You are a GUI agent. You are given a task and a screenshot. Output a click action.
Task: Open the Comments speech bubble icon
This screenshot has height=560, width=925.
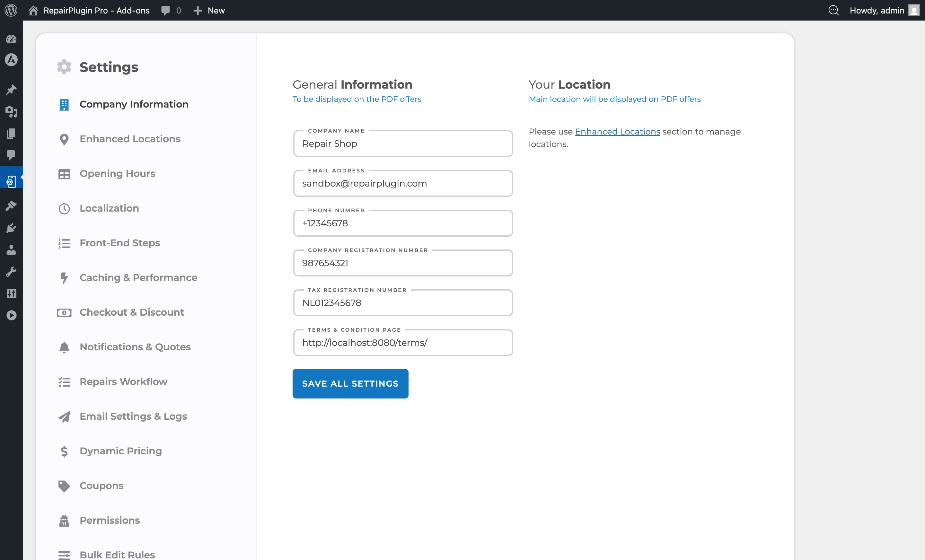pyautogui.click(x=11, y=155)
